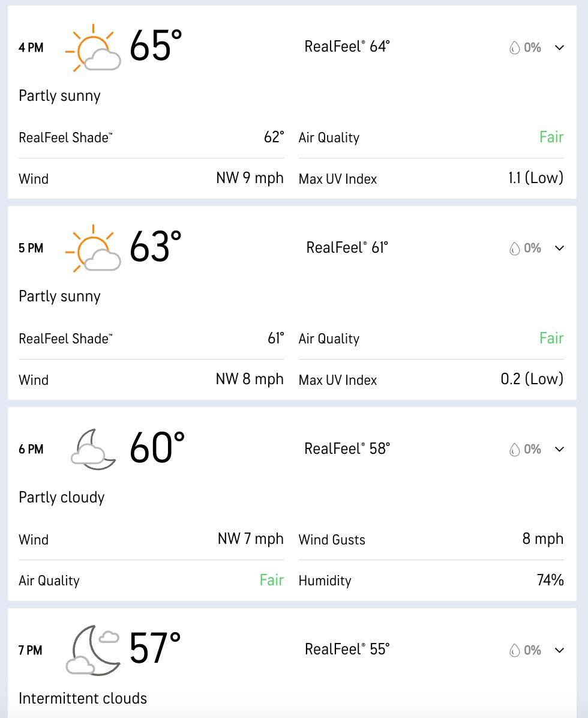The height and width of the screenshot is (718, 588).
Task: Select the 65° temperature at 4 PM
Action: pos(156,46)
